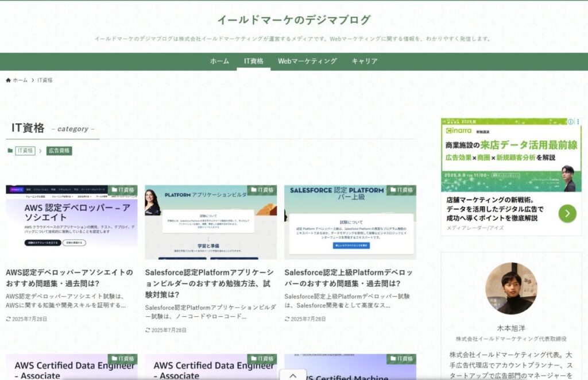
Task: Click the ad info icon
Action: 570,122
